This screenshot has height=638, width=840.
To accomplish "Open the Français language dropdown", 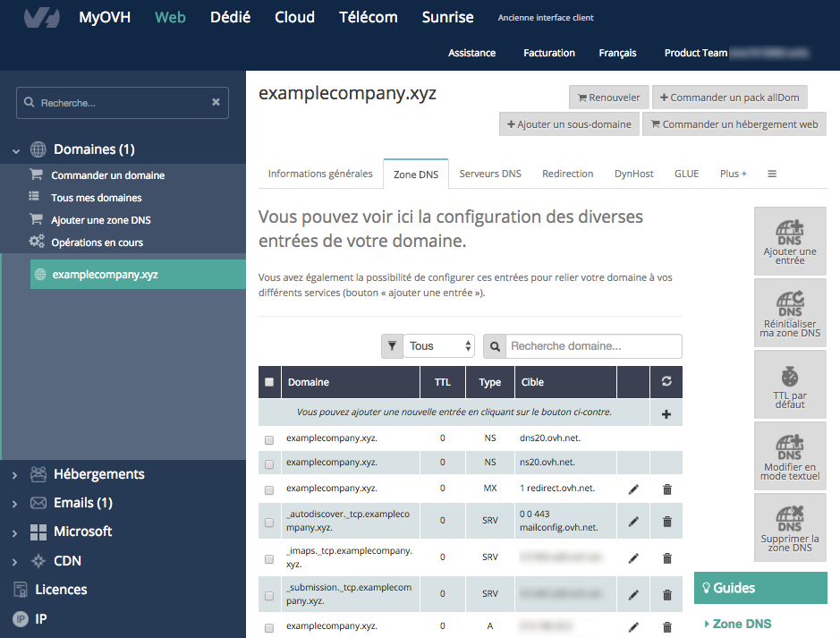I will pyautogui.click(x=617, y=53).
